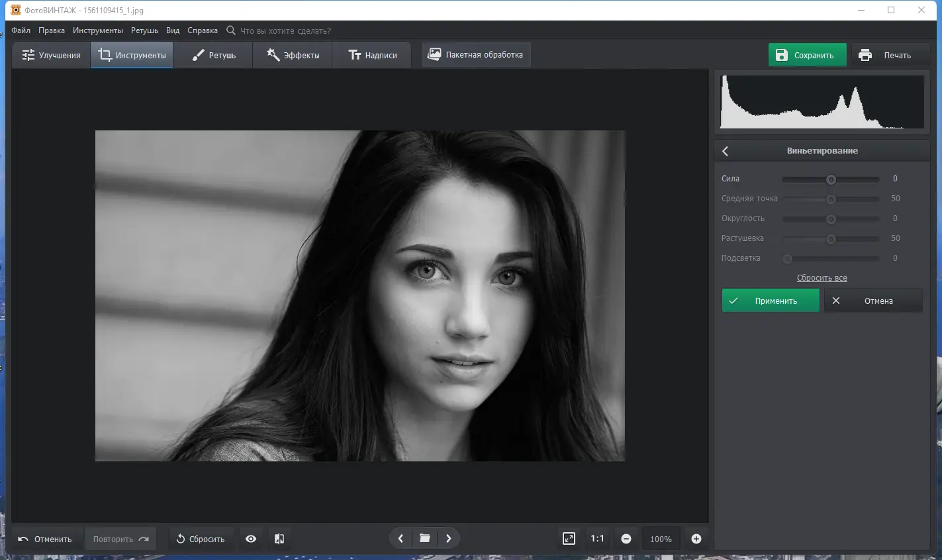The width and height of the screenshot is (942, 560).
Task: Click the green Применить button
Action: 770,301
